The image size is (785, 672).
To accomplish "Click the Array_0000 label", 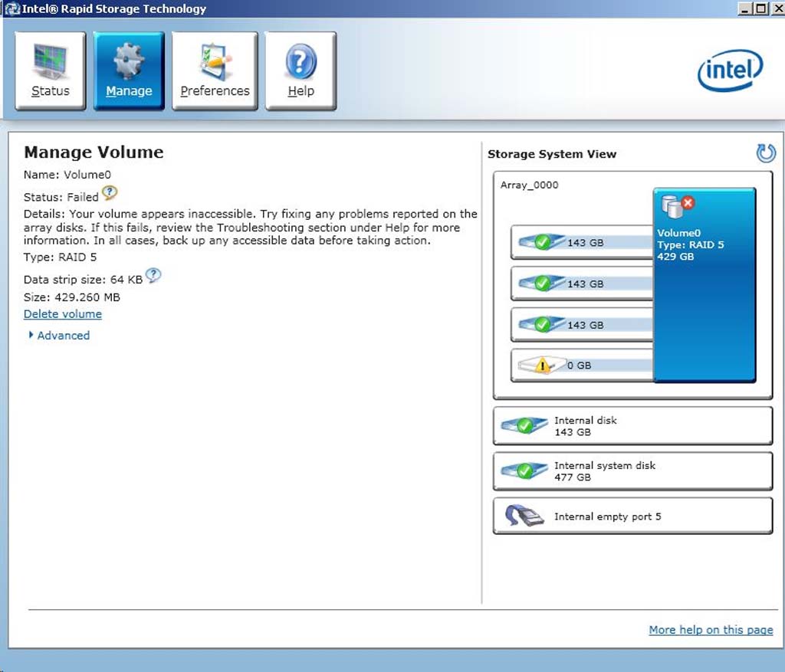I will pos(529,185).
